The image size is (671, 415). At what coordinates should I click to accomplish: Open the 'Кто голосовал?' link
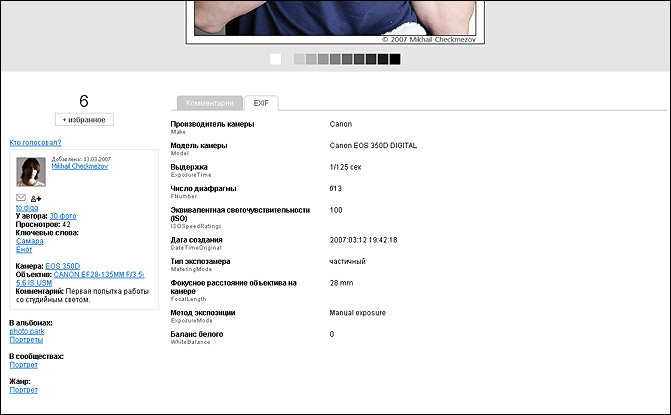pos(32,143)
